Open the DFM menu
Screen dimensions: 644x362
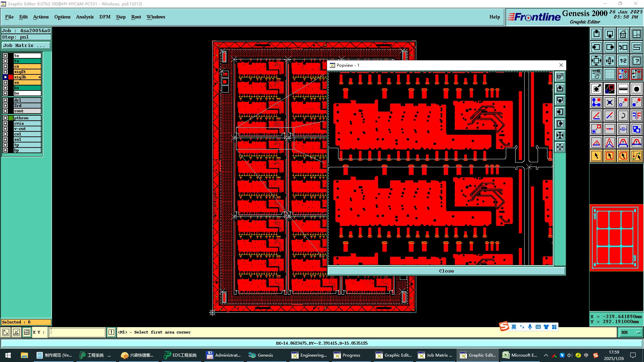(x=105, y=17)
